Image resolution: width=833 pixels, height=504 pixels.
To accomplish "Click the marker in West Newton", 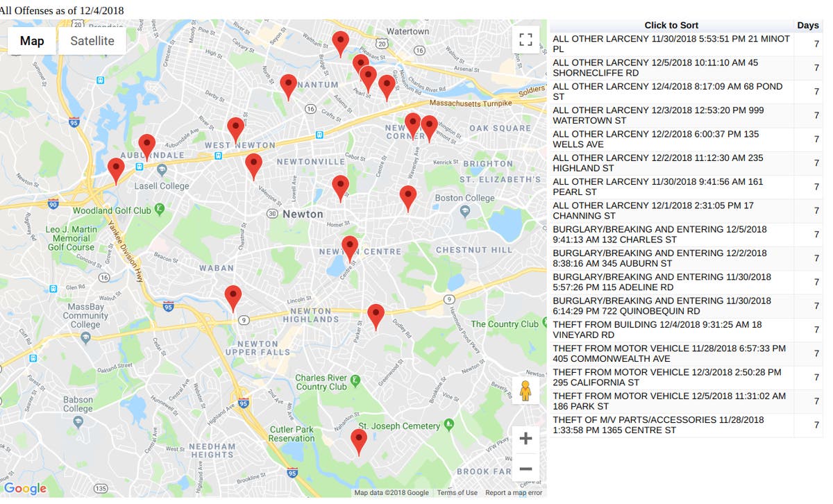I will (x=236, y=129).
